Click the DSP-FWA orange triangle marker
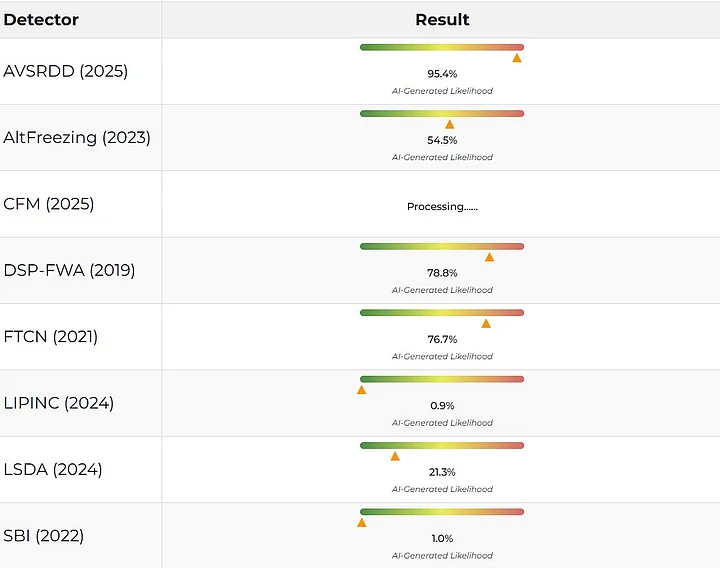Image resolution: width=720 pixels, height=568 pixels. tap(489, 257)
